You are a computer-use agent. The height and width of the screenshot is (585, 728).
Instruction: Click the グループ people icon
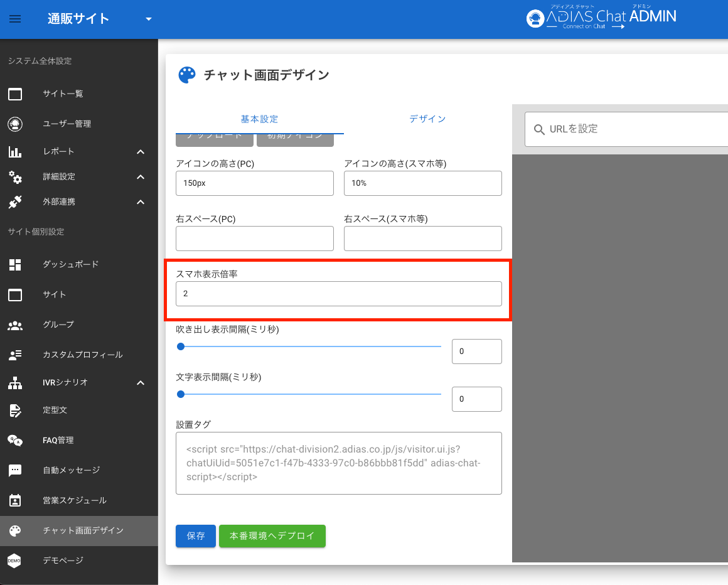click(15, 325)
